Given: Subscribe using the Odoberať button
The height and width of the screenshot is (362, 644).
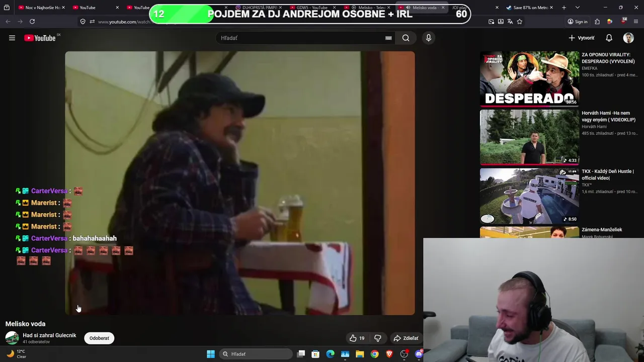Looking at the screenshot, I should point(99,338).
